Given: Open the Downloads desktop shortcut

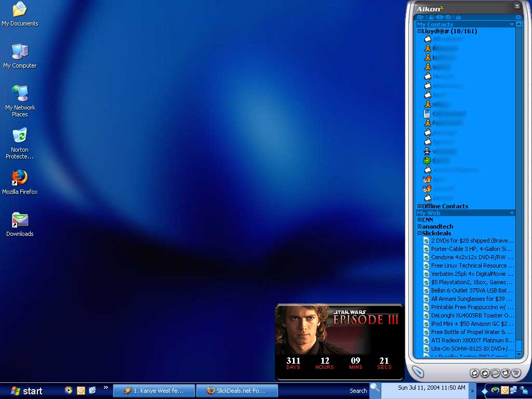Looking at the screenshot, I should 20,220.
